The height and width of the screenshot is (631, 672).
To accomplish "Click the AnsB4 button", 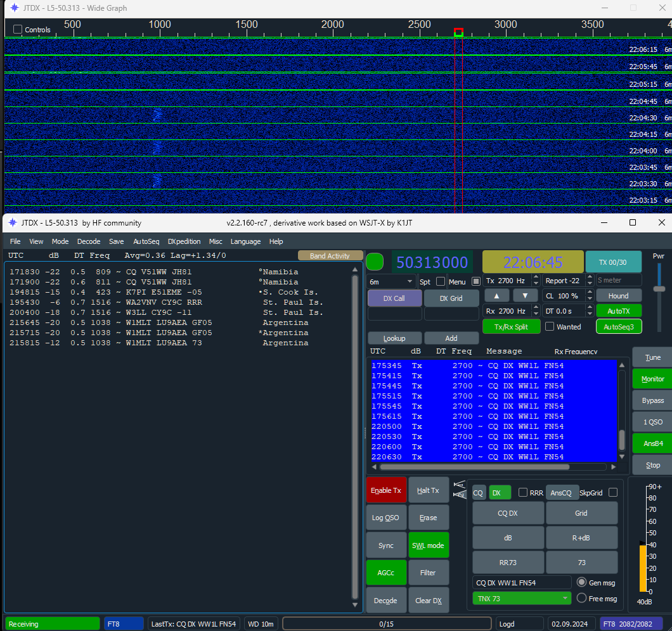I will click(x=653, y=443).
